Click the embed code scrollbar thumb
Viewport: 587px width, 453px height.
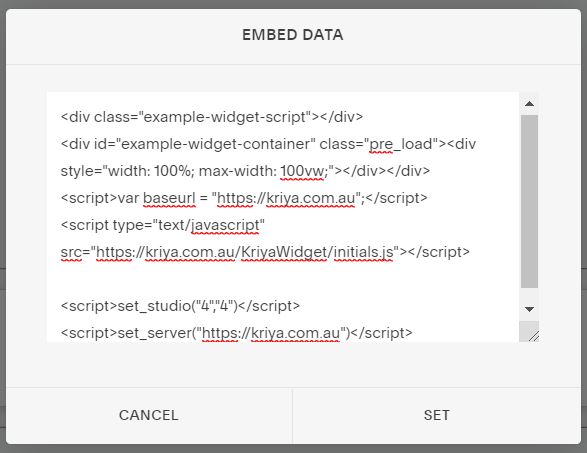point(529,201)
